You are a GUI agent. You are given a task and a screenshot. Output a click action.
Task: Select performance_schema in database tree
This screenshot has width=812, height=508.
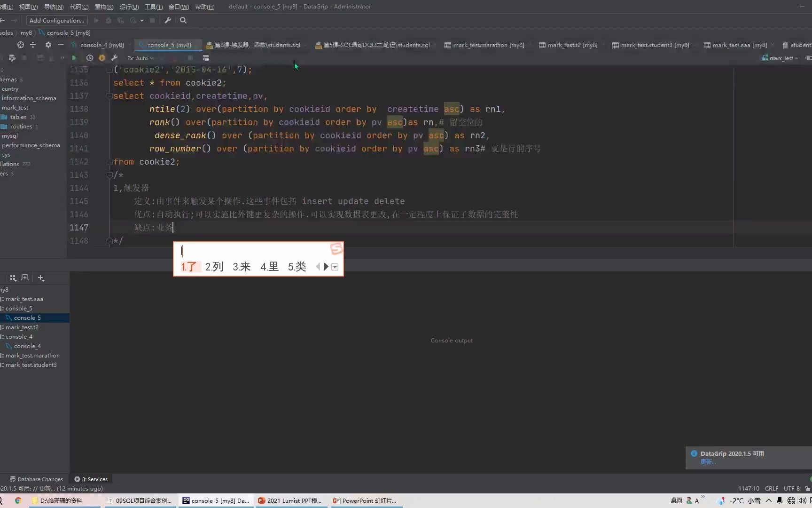(x=31, y=145)
